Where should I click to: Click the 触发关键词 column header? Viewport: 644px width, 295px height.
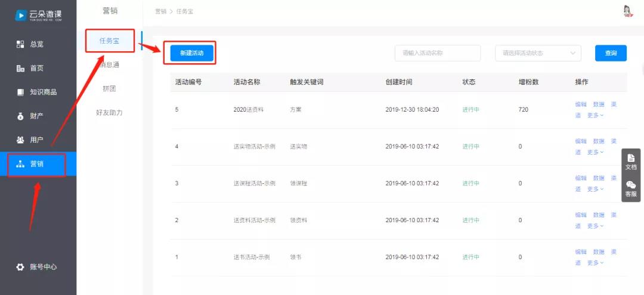click(x=306, y=82)
